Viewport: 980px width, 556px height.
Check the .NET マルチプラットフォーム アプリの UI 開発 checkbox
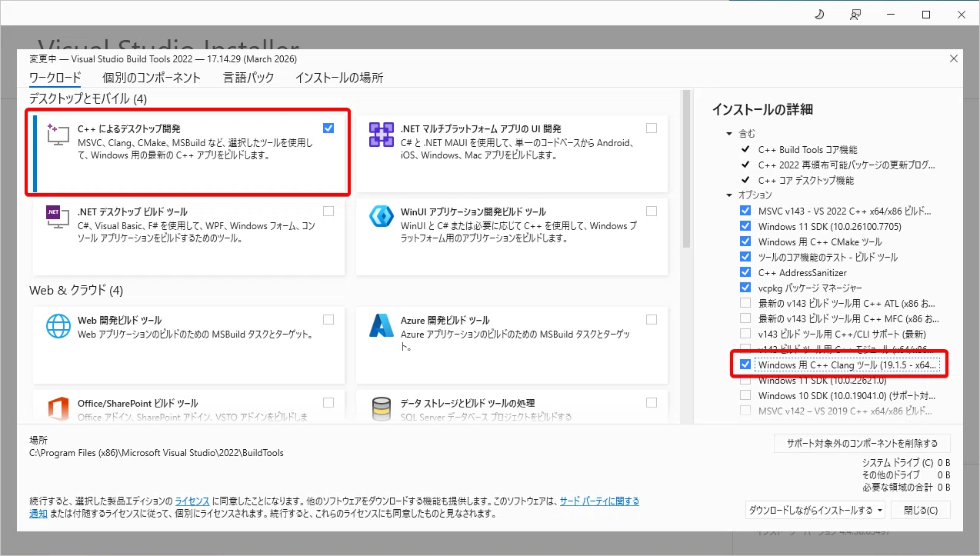tap(652, 128)
